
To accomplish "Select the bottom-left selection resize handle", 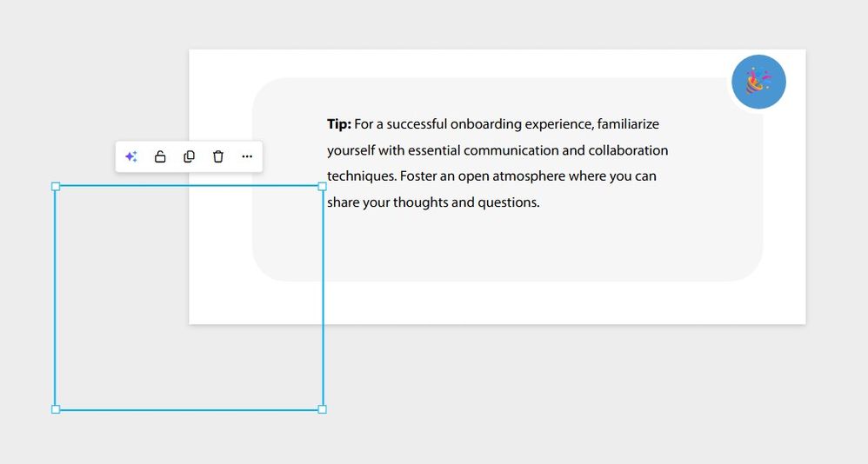I will (x=56, y=409).
